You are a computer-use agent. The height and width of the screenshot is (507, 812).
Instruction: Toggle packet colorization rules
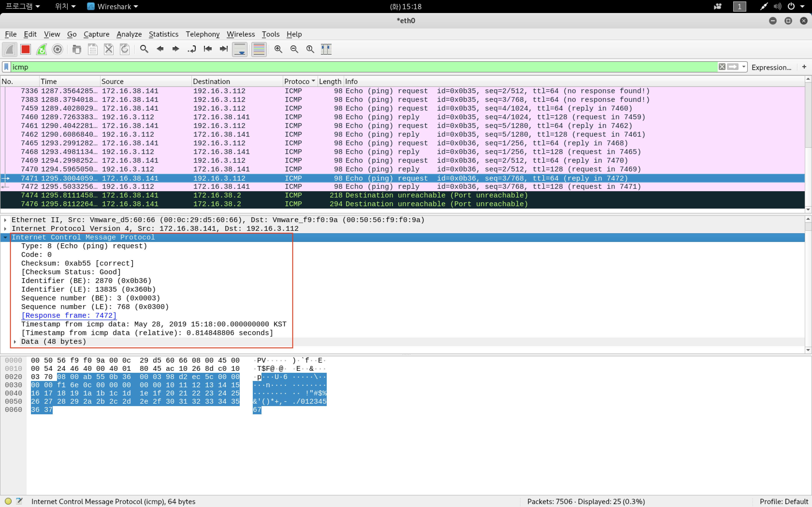(259, 49)
